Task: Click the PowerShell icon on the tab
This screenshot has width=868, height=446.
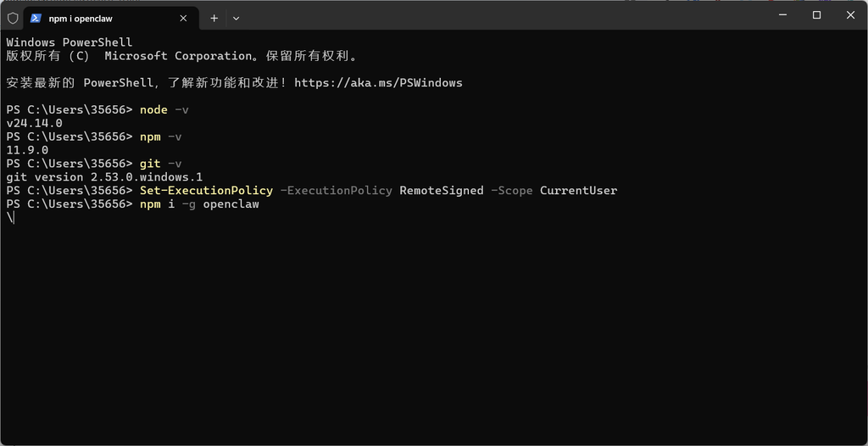Action: [36, 18]
